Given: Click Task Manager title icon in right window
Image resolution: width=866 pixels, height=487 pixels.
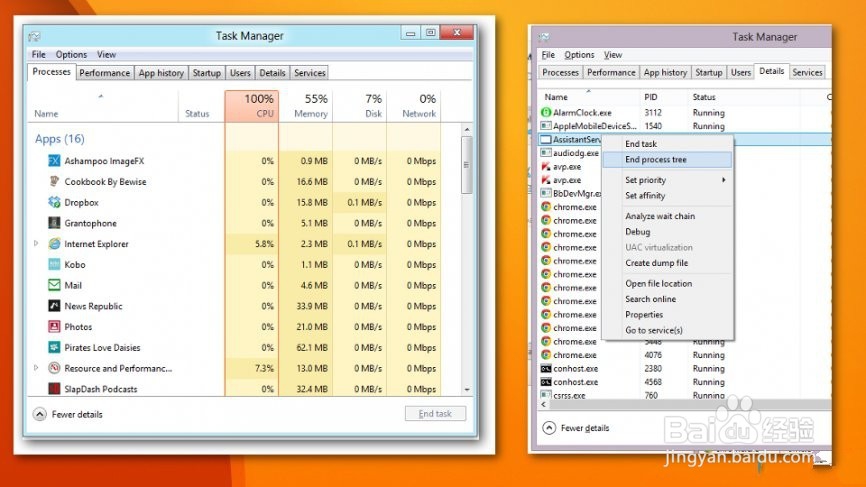Looking at the screenshot, I should point(544,37).
